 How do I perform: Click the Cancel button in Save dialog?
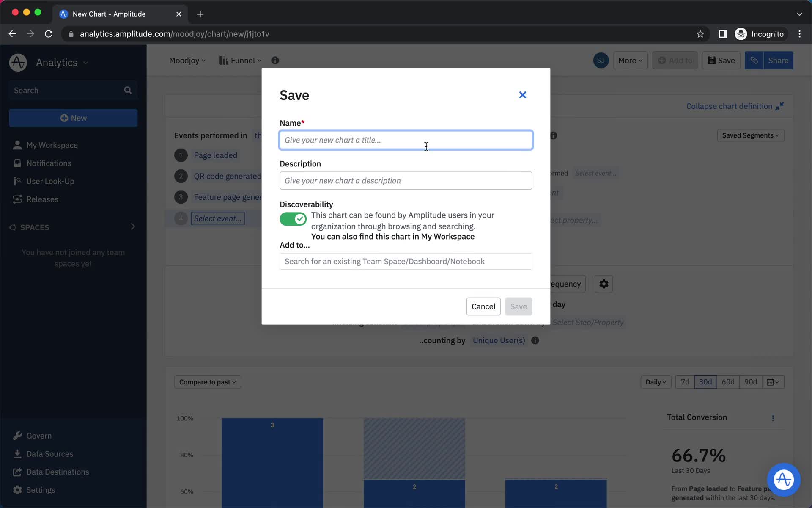tap(483, 306)
